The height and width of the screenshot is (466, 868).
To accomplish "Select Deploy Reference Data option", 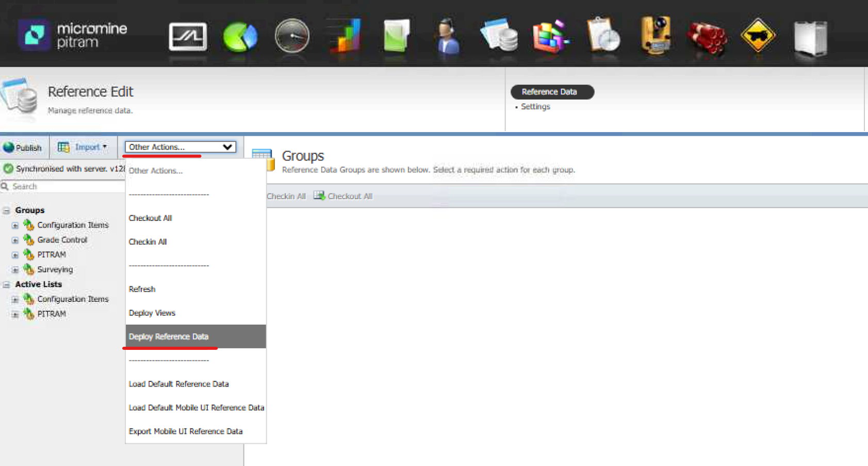I will [x=169, y=336].
